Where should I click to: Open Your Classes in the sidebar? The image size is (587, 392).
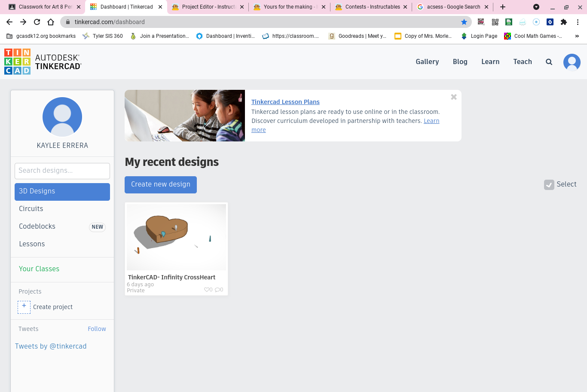[x=39, y=269]
